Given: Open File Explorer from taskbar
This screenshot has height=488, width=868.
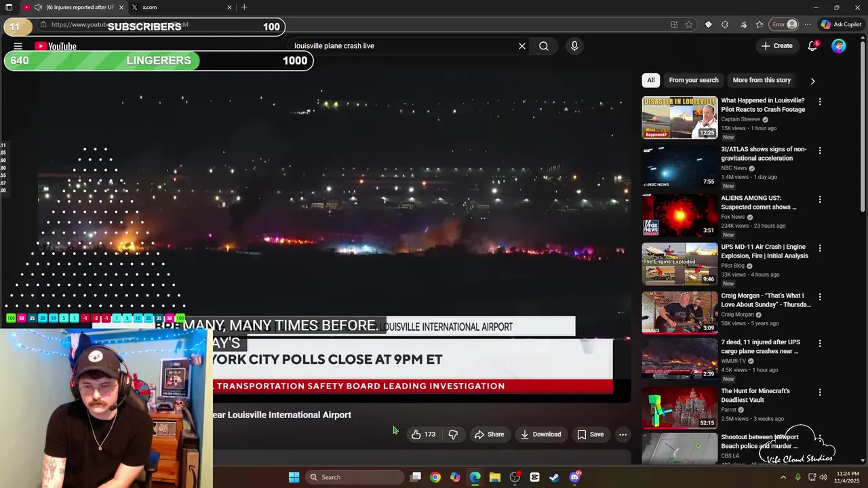Looking at the screenshot, I should 495,477.
